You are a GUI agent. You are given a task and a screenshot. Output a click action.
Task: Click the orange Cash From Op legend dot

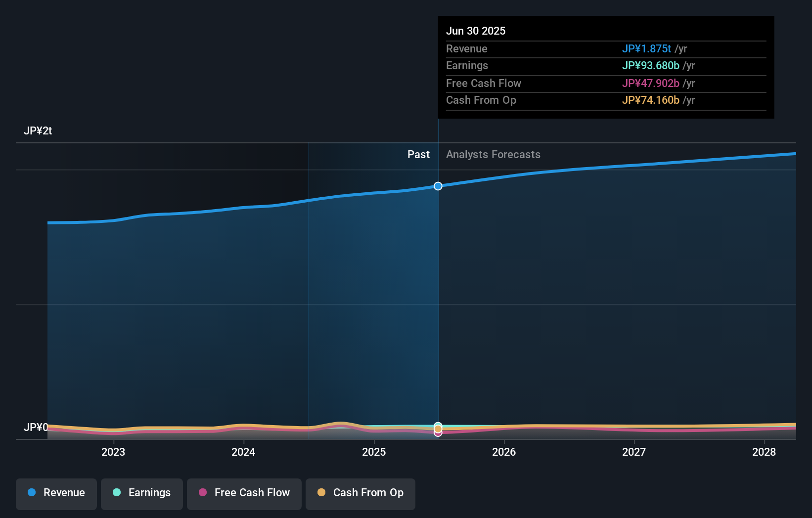pos(321,493)
